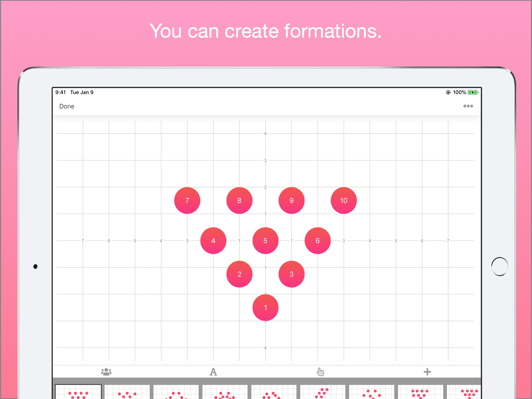Viewport: 532px width, 399px height.
Task: Open the third formation thumbnail
Action: tap(176, 392)
